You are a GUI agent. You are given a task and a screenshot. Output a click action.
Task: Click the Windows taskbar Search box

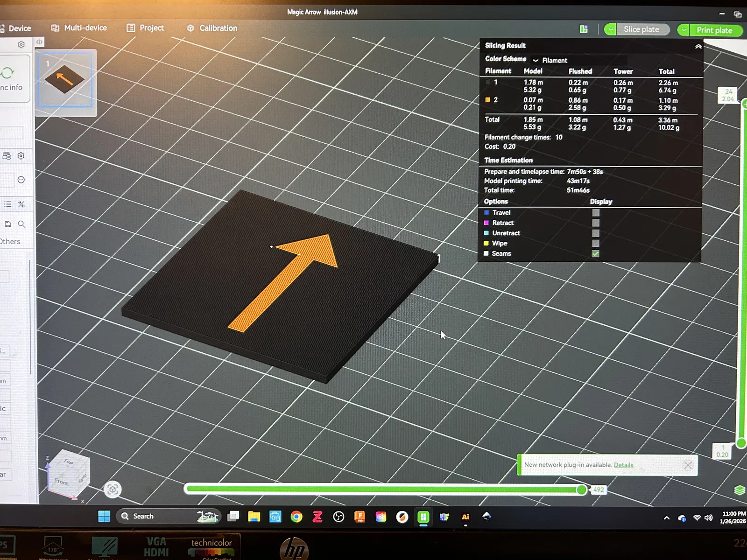(168, 516)
